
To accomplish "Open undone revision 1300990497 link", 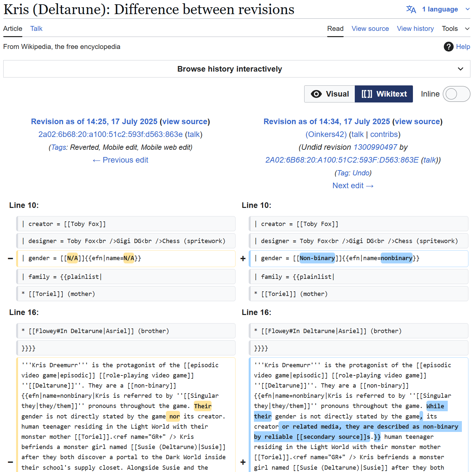I will point(375,147).
